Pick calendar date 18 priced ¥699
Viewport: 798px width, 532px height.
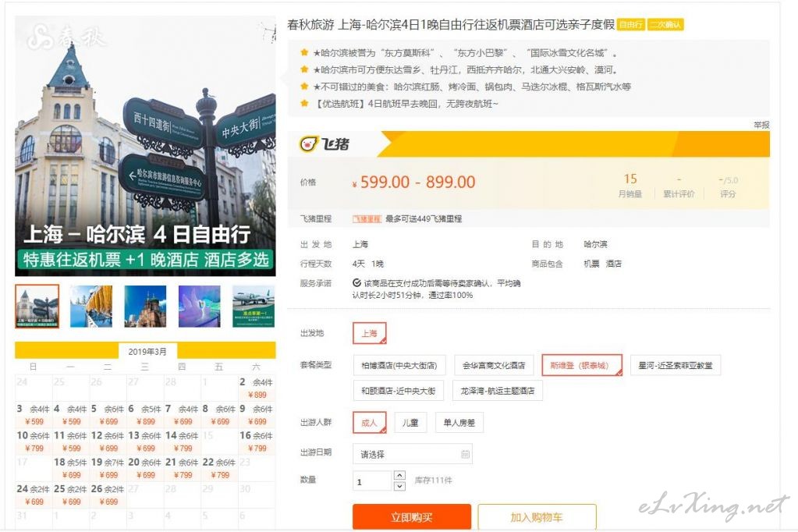coord(71,468)
